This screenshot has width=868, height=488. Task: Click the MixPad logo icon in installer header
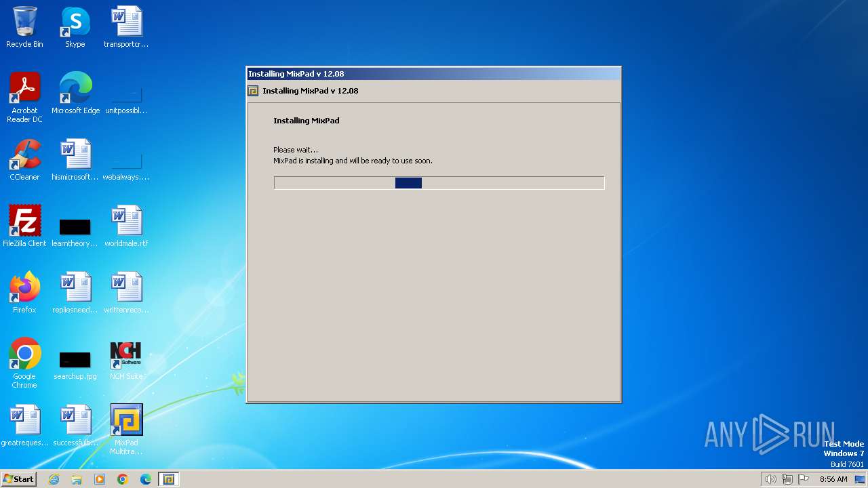coord(253,91)
